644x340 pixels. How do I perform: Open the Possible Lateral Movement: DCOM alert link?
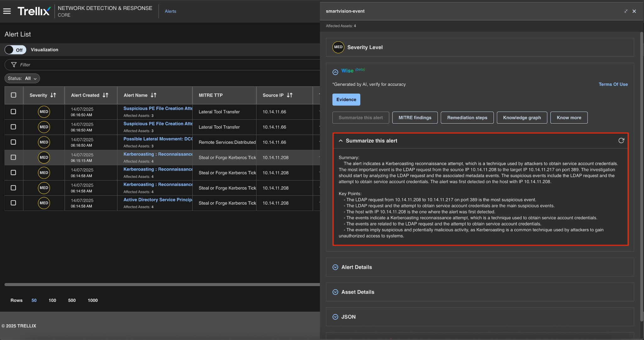(x=158, y=139)
